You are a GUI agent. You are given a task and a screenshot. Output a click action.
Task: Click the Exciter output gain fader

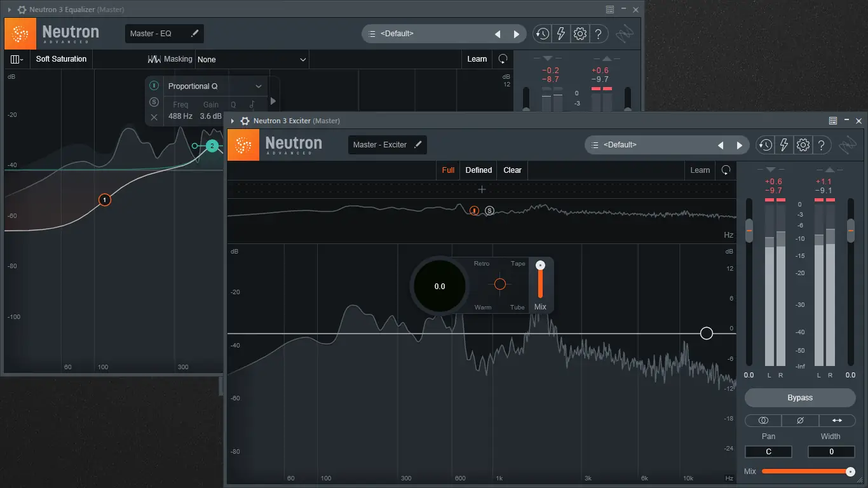pos(851,230)
